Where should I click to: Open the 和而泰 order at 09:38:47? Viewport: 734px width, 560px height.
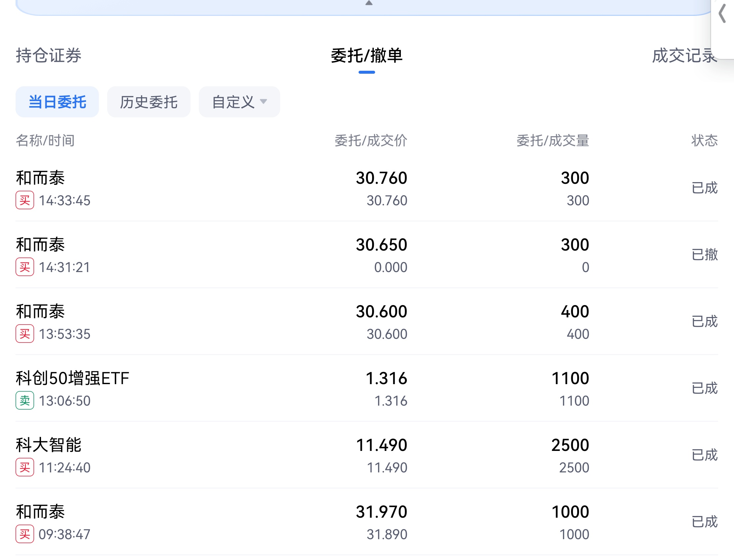pos(367,522)
